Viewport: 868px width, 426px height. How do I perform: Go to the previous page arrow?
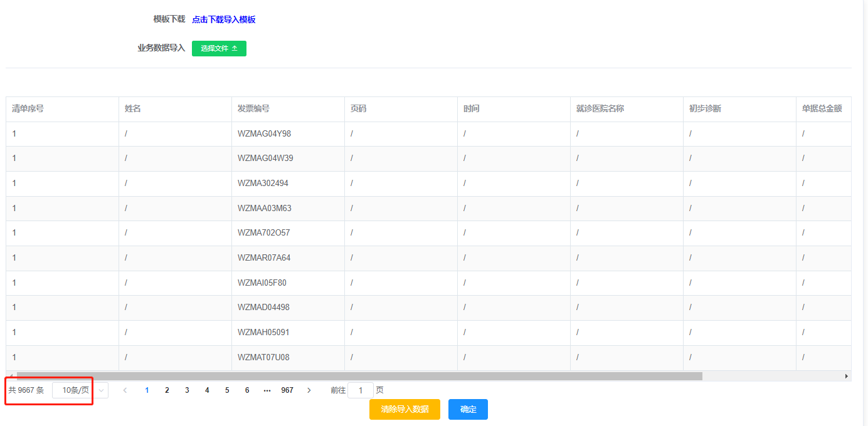(125, 390)
